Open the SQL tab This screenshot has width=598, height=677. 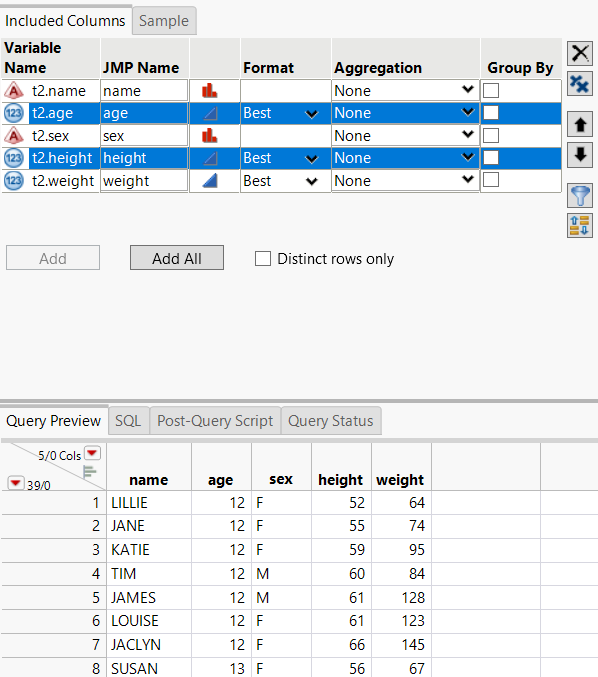128,421
